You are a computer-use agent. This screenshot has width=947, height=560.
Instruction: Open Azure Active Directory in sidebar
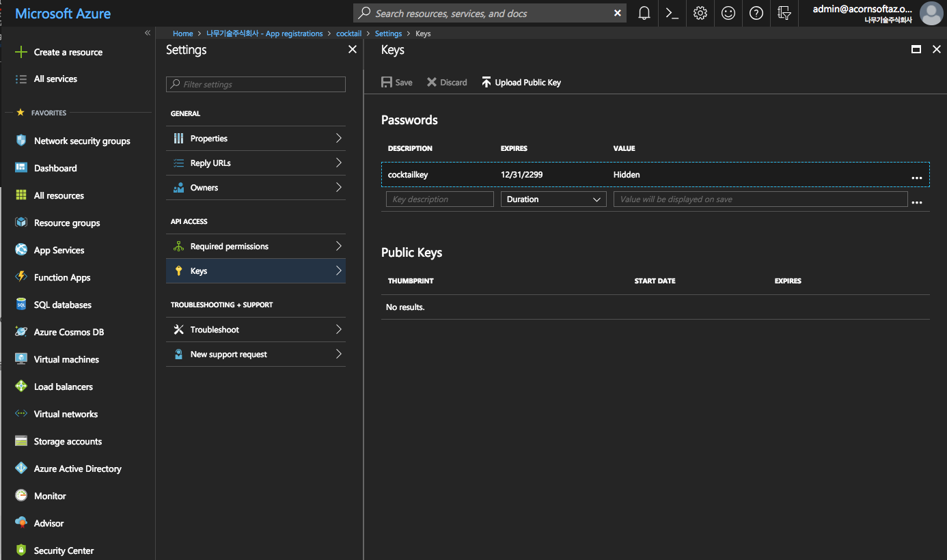pyautogui.click(x=77, y=469)
